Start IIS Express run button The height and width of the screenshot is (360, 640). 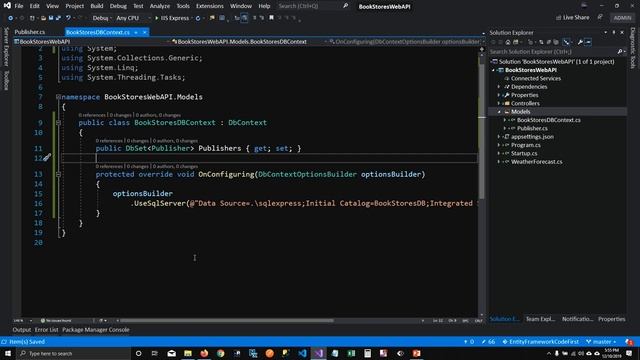pos(172,18)
